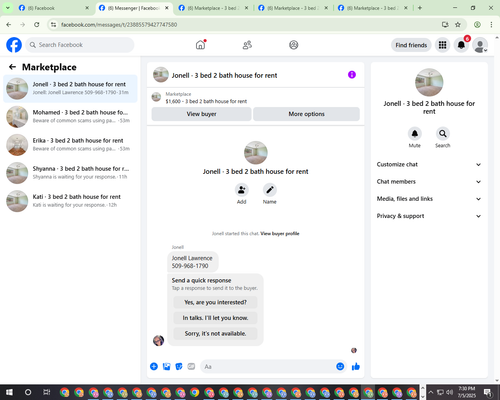Add people to the chat

point(242,190)
